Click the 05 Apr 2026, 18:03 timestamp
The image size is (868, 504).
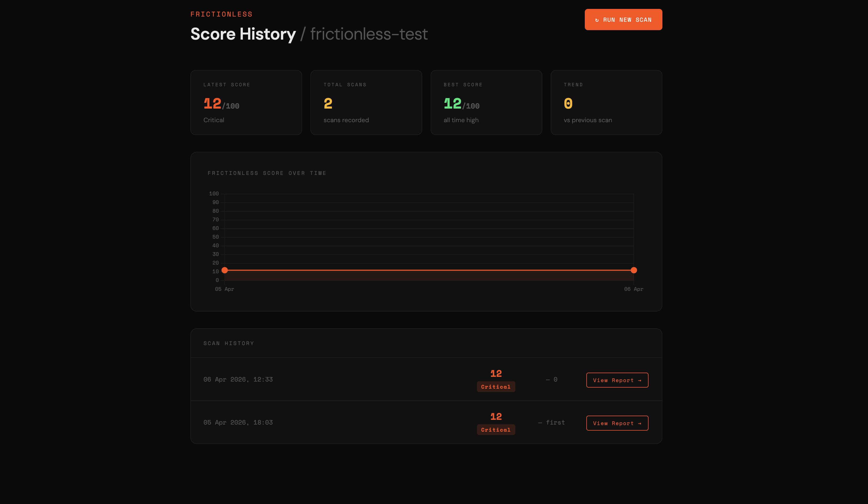pyautogui.click(x=238, y=422)
